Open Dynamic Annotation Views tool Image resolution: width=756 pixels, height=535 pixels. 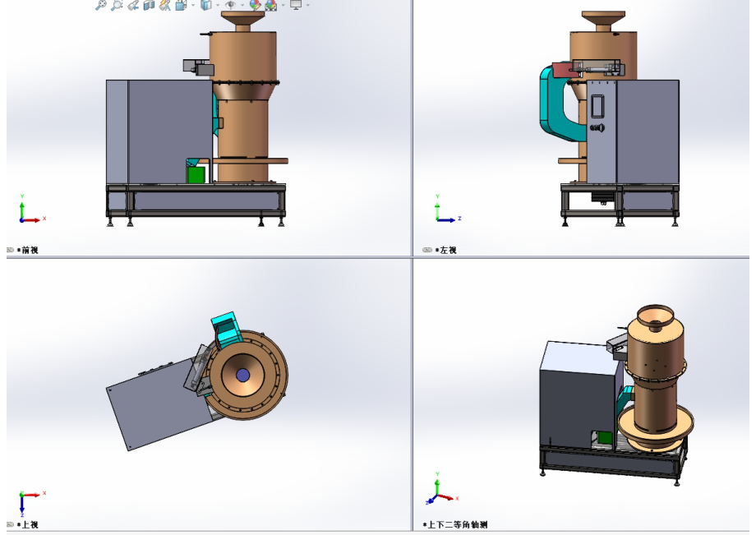165,5
